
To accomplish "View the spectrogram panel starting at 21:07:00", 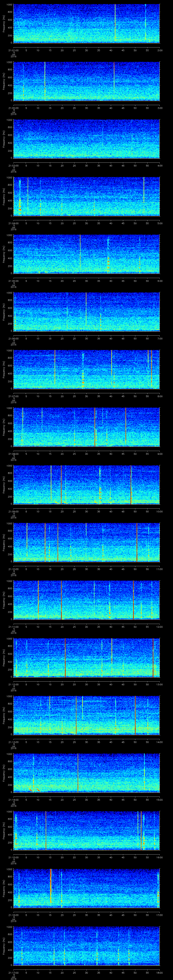I will (87, 369).
